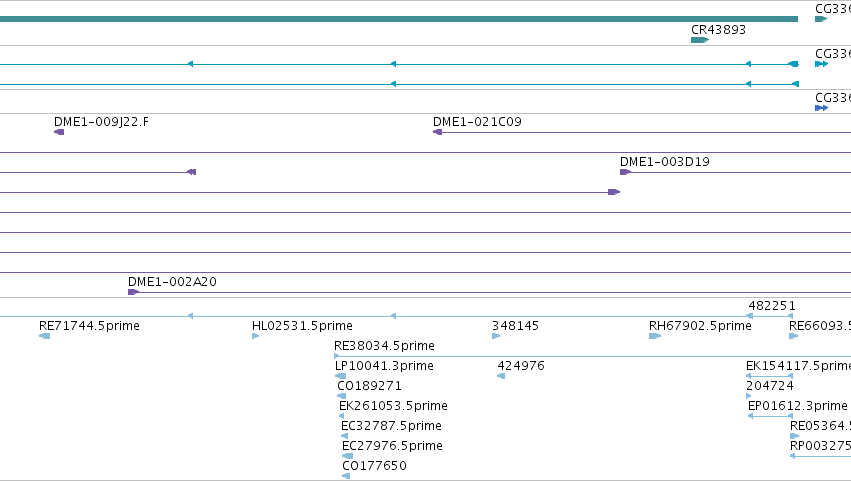Image resolution: width=851 pixels, height=481 pixels.
Task: Click the CO177650 label
Action: (x=374, y=466)
